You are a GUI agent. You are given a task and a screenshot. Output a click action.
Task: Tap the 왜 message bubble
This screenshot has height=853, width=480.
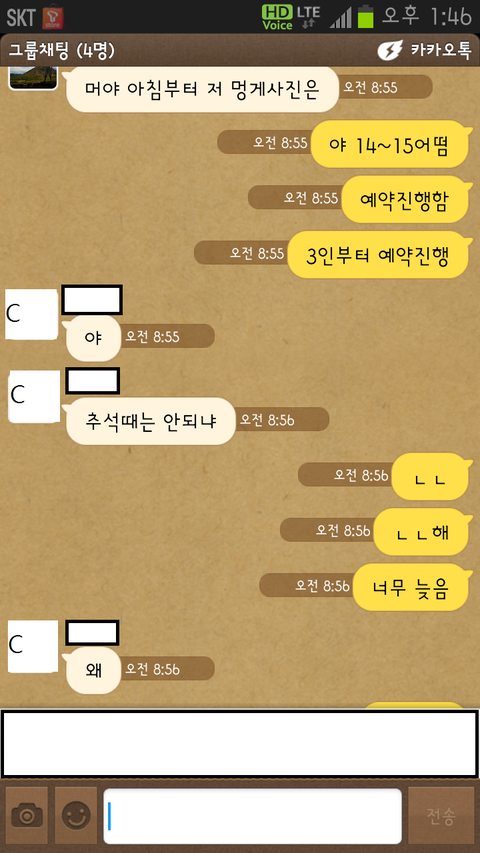pos(93,670)
